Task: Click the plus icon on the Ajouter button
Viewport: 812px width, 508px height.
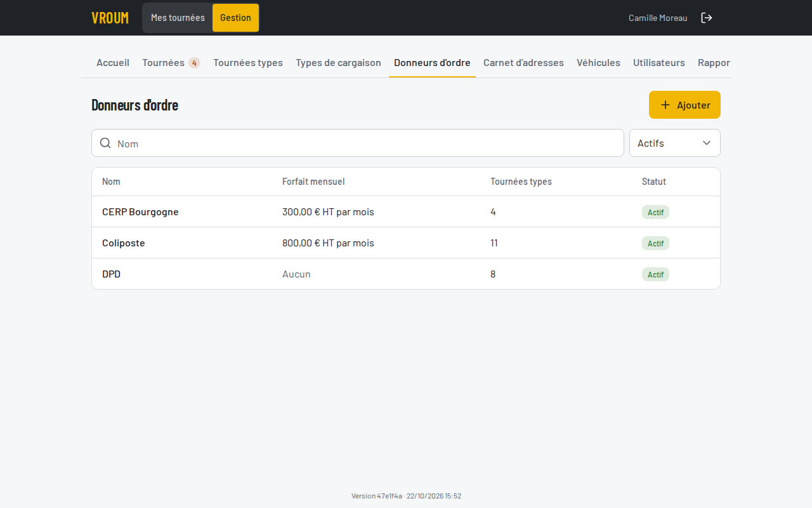Action: (665, 105)
